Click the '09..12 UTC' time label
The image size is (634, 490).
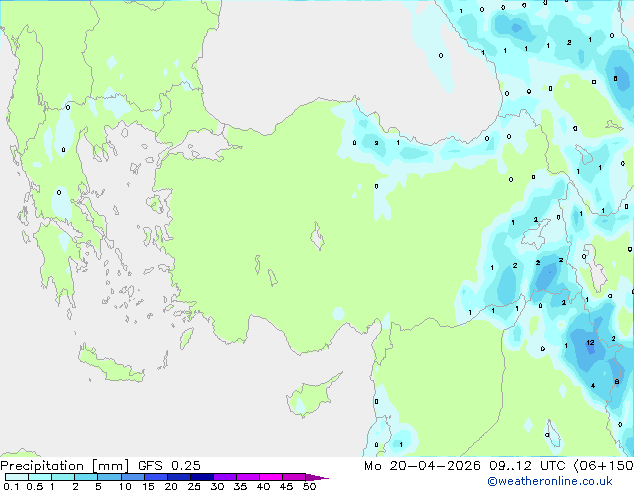click(527, 466)
